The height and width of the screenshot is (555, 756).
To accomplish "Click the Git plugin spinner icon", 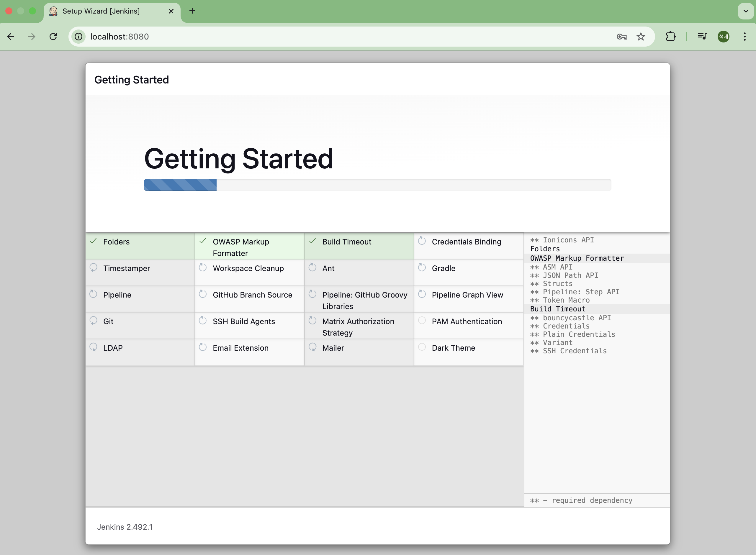I will pyautogui.click(x=94, y=321).
